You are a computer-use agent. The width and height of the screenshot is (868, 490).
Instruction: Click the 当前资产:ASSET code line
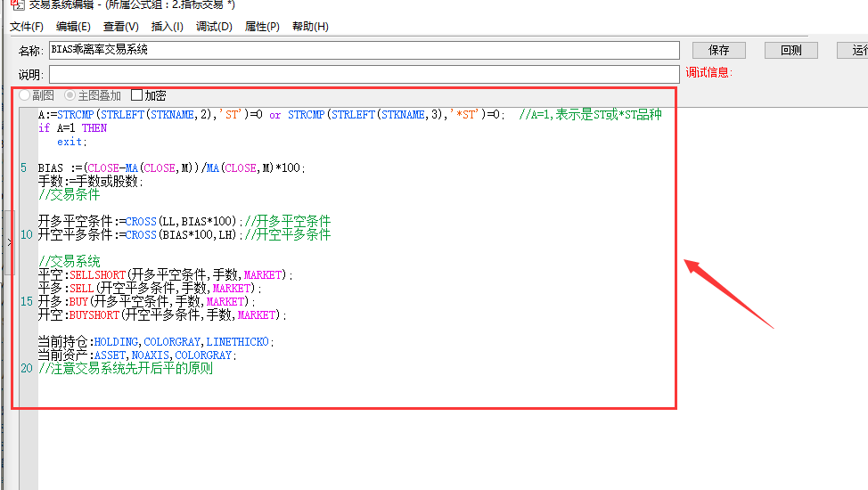coord(137,355)
